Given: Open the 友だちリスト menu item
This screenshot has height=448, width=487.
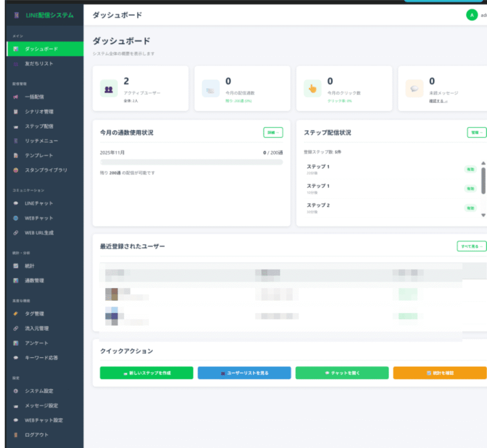Looking at the screenshot, I should point(39,64).
